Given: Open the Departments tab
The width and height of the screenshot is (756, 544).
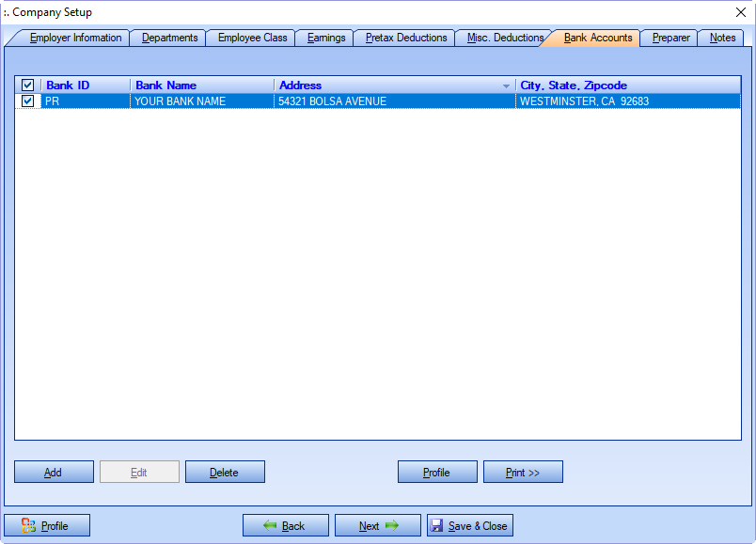Looking at the screenshot, I should click(x=169, y=39).
